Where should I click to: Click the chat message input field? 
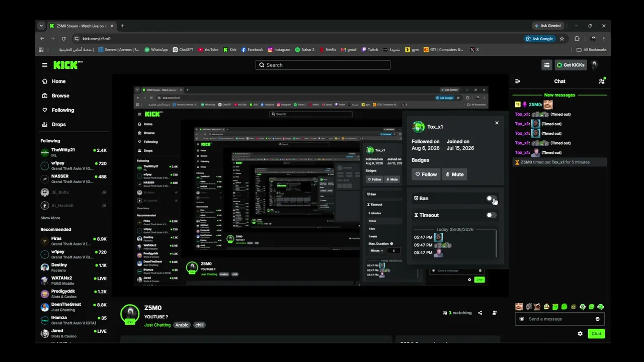tap(559, 319)
